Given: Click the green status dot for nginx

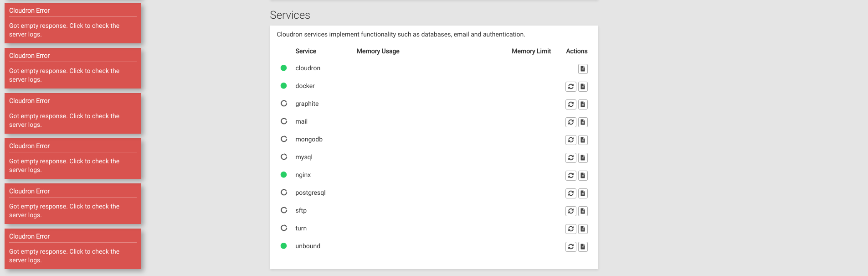Looking at the screenshot, I should click(284, 175).
